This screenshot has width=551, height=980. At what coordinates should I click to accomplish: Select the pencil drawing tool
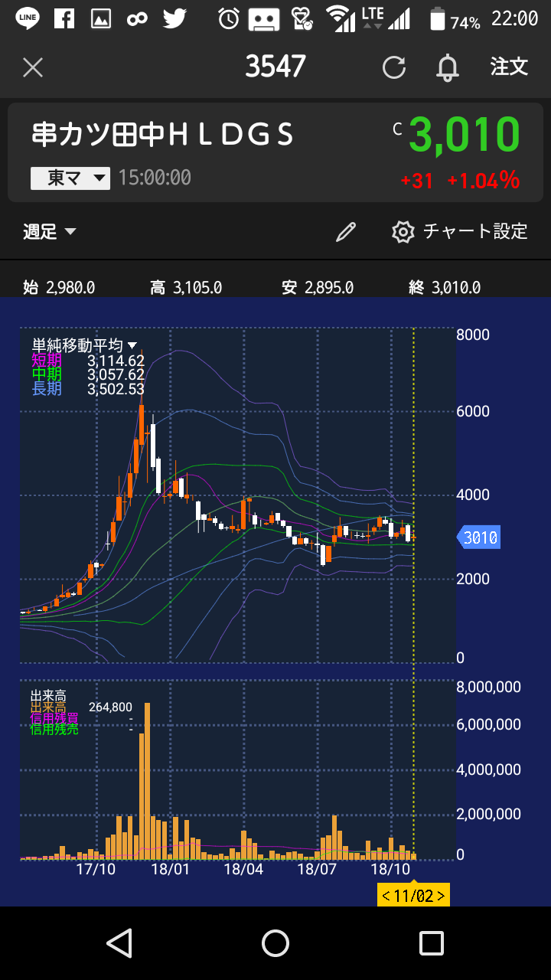pyautogui.click(x=346, y=232)
